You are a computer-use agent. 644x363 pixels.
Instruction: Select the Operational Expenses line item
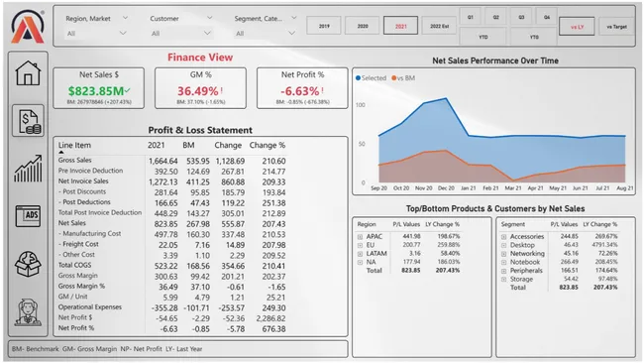89,306
